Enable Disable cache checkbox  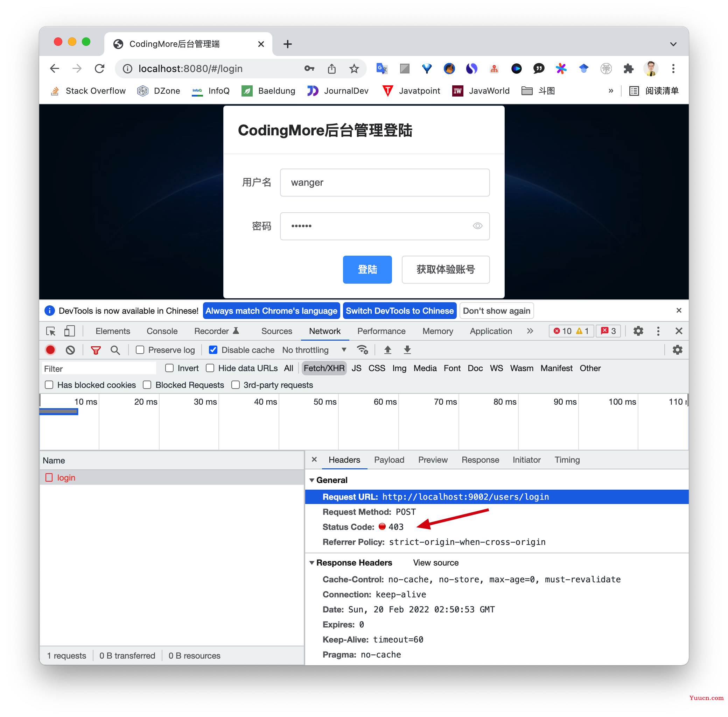coord(211,350)
